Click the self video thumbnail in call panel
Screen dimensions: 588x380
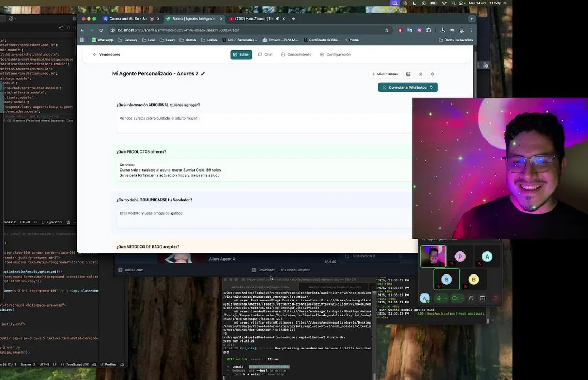tap(433, 256)
